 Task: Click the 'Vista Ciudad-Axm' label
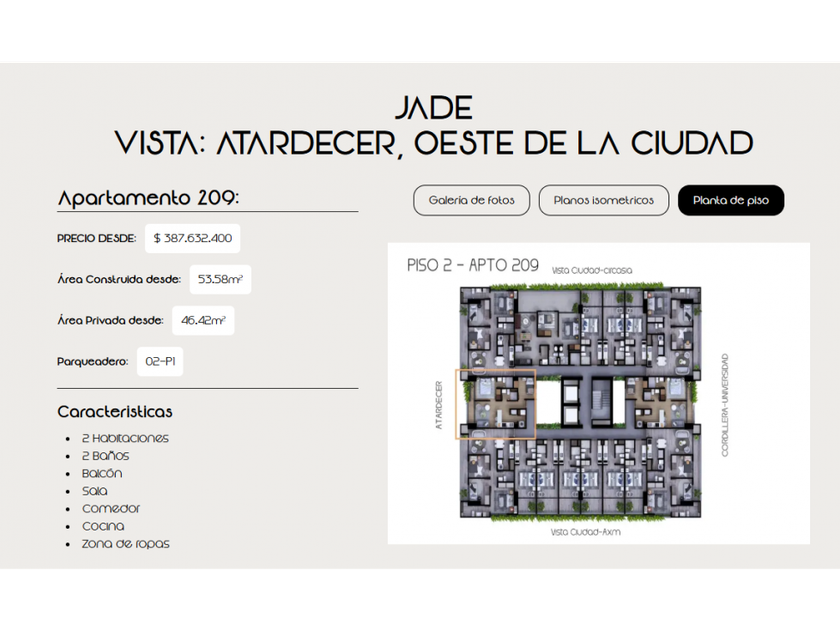[586, 532]
